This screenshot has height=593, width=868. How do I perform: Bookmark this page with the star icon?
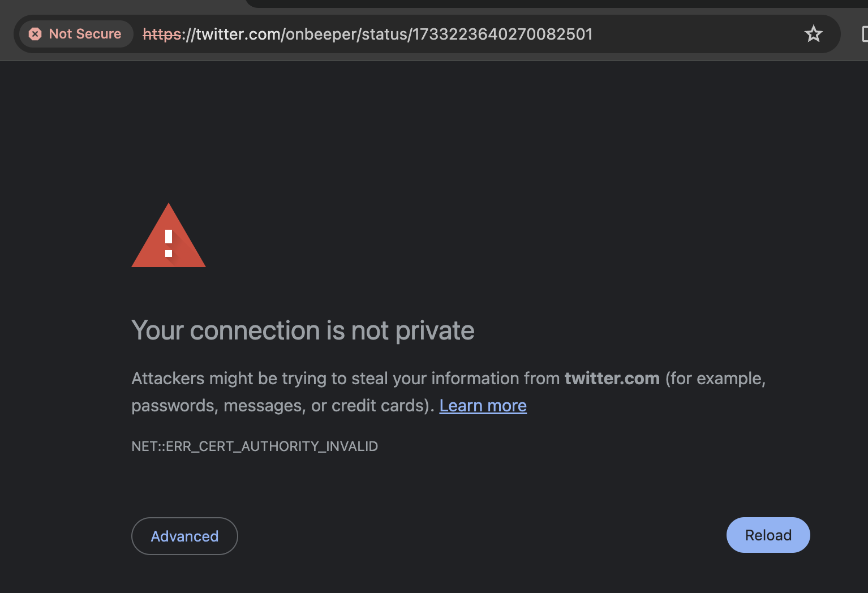tap(813, 34)
